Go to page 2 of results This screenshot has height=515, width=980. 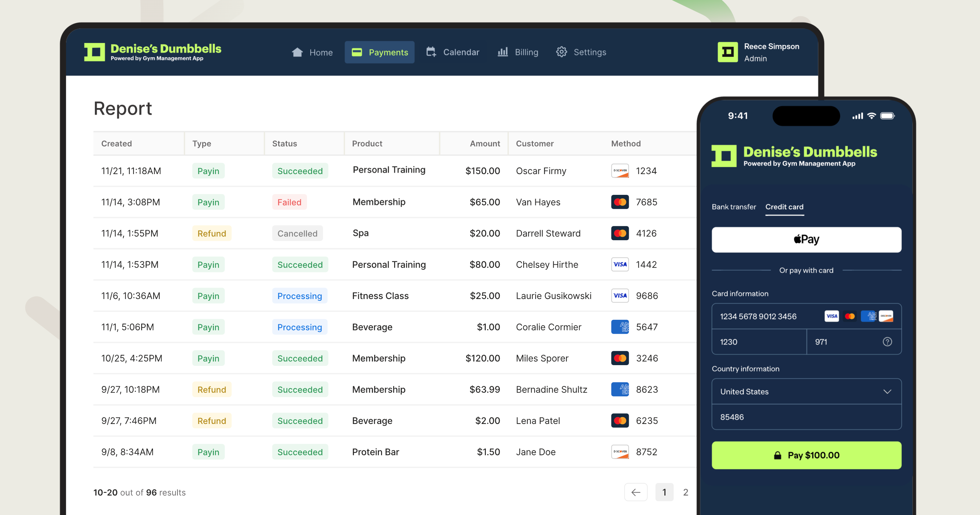coord(685,492)
